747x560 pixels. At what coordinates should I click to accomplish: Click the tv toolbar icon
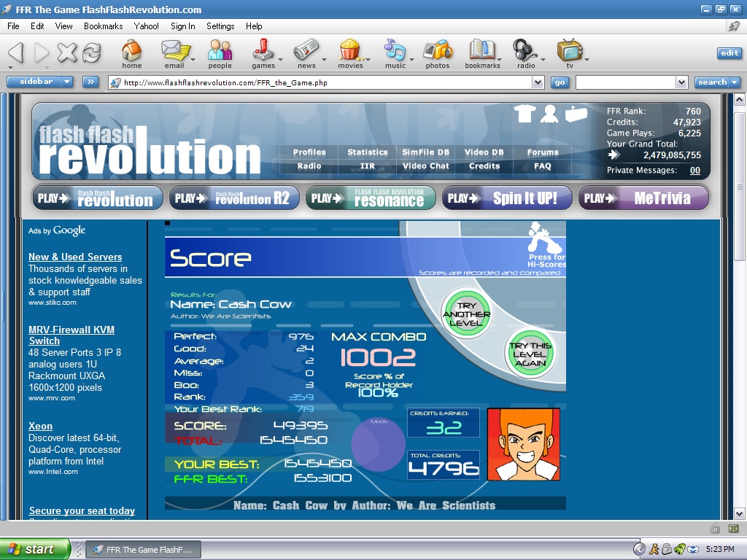point(570,50)
